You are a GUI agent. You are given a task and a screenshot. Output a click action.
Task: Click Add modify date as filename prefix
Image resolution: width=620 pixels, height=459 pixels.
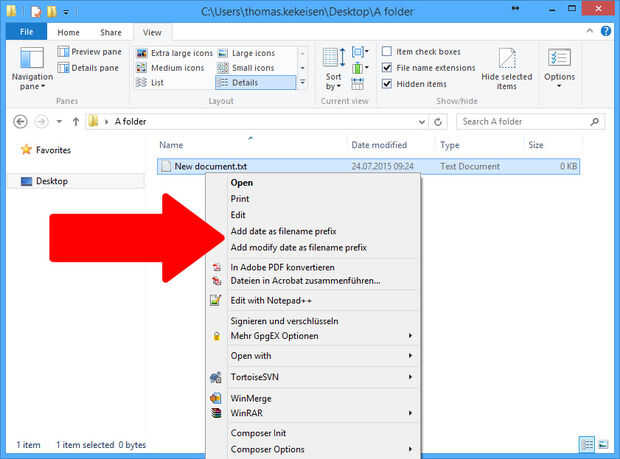(x=313, y=247)
